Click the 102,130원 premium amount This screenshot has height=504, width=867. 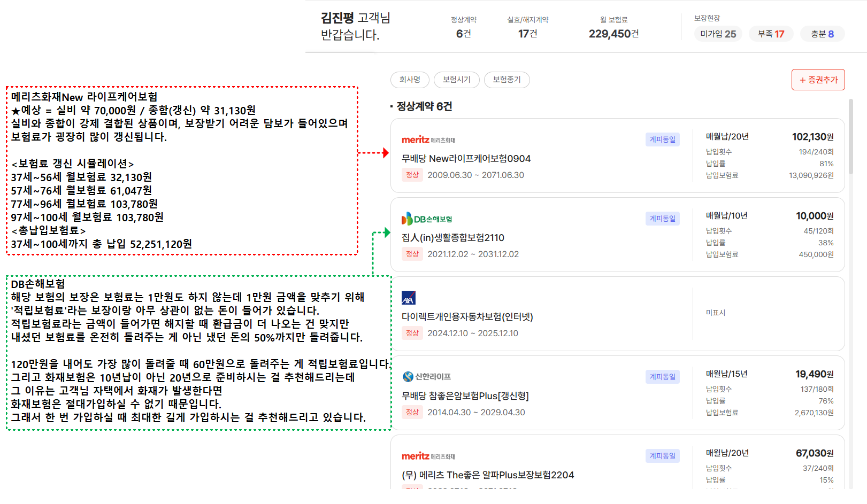click(x=812, y=137)
